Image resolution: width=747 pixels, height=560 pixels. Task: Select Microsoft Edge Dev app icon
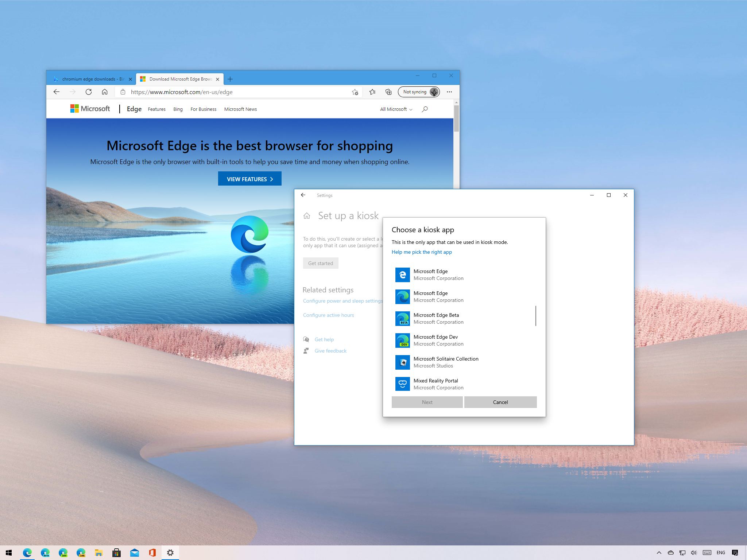coord(402,340)
